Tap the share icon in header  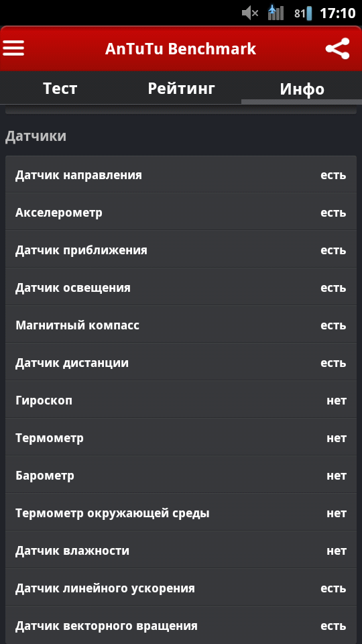pos(337,48)
